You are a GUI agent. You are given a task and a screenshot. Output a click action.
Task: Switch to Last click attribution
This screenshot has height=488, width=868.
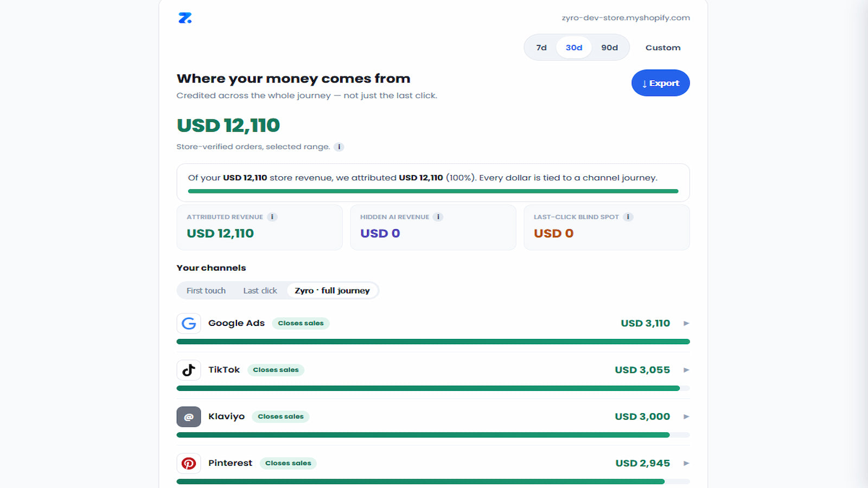(x=260, y=291)
